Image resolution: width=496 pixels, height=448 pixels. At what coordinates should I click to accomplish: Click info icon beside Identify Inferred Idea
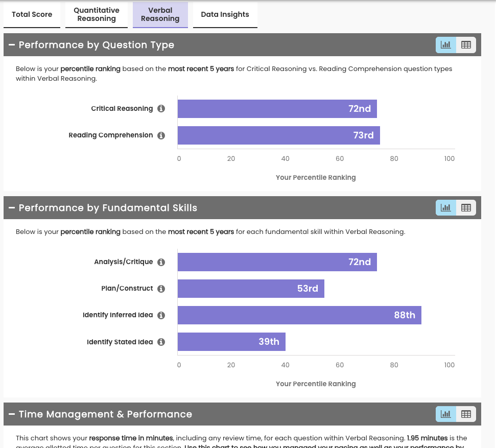tap(161, 315)
